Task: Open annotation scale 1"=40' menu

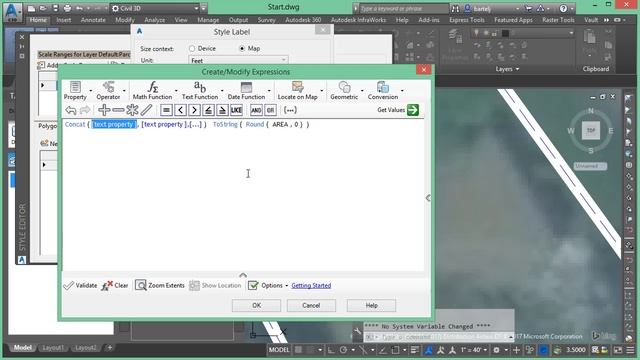Action: [x=473, y=350]
